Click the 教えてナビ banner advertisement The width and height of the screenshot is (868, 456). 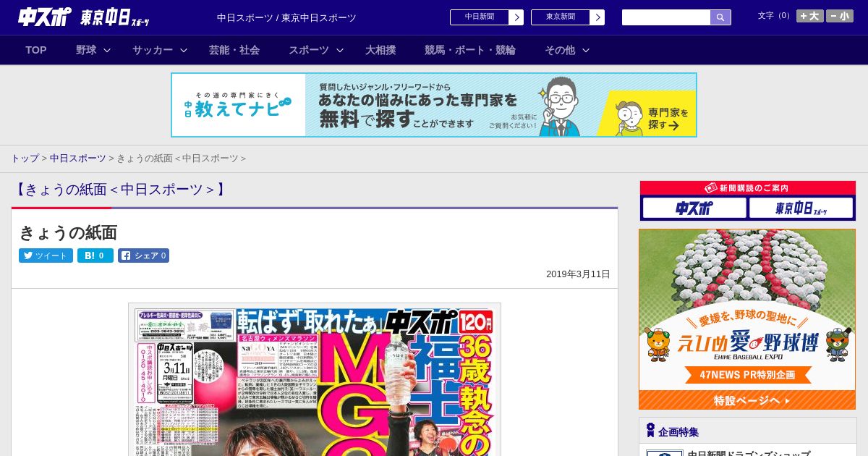[x=434, y=105]
